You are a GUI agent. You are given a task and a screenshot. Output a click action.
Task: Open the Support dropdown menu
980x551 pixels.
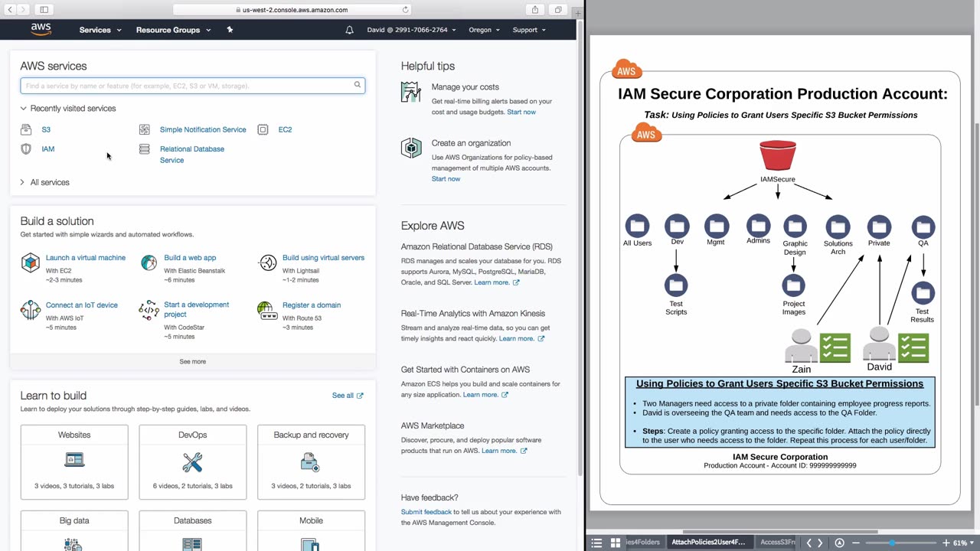tap(529, 30)
